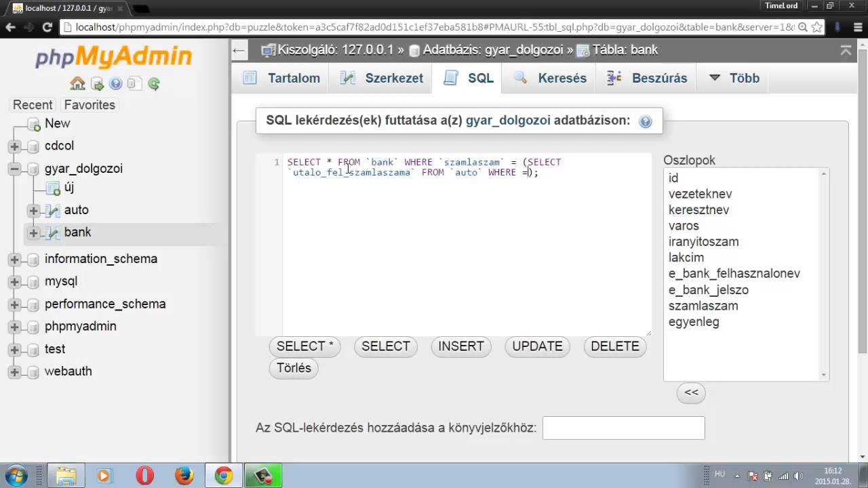
Task: Click the webauth database name
Action: [x=68, y=371]
